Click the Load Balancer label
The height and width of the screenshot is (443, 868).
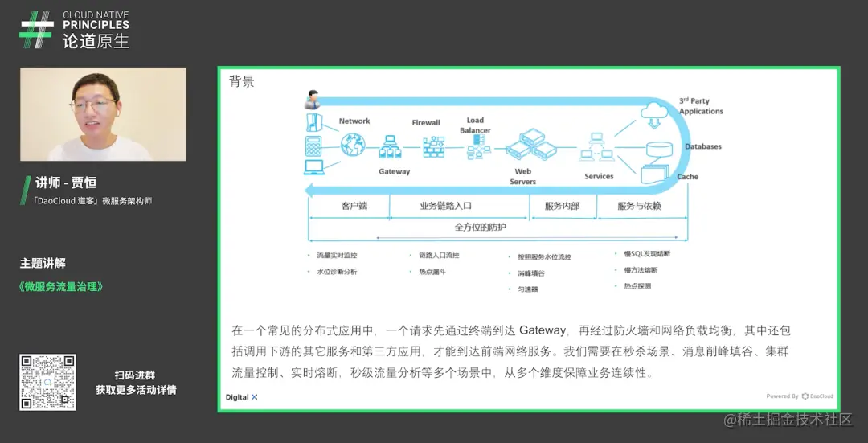tap(475, 125)
